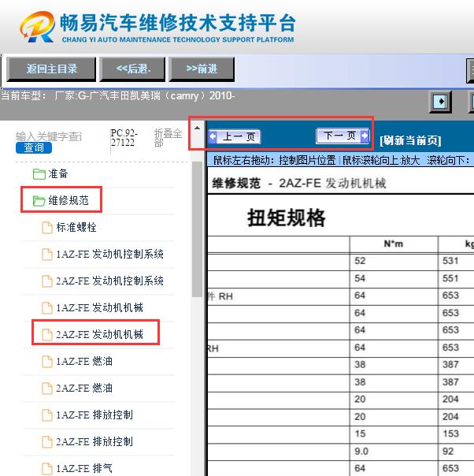This screenshot has width=474, height=476.
Task: Click the left panel vertical scrollbar thumb
Action: pyautogui.click(x=197, y=229)
